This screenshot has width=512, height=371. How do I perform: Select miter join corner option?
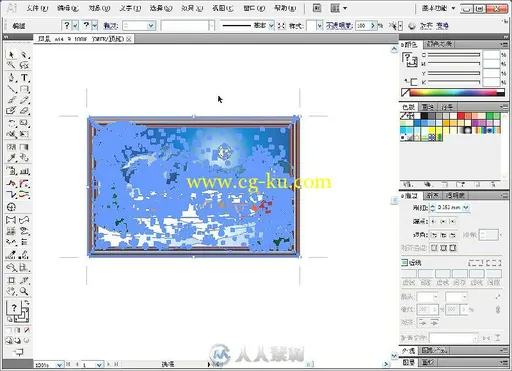pyautogui.click(x=434, y=235)
